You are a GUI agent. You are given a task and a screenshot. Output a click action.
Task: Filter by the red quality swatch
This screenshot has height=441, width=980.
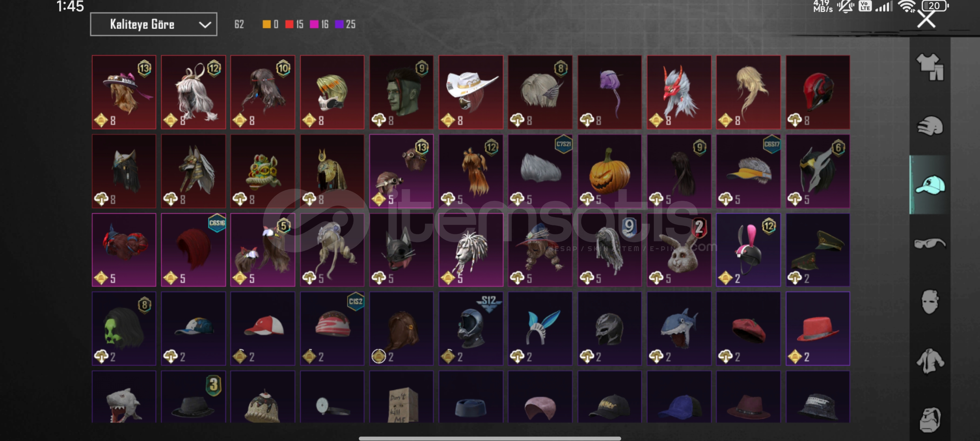coord(294,24)
